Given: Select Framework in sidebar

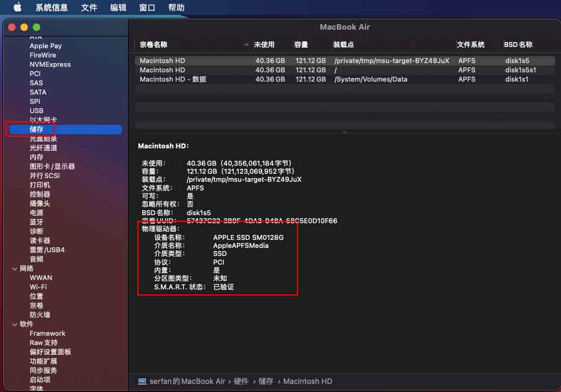Looking at the screenshot, I should click(x=48, y=334).
